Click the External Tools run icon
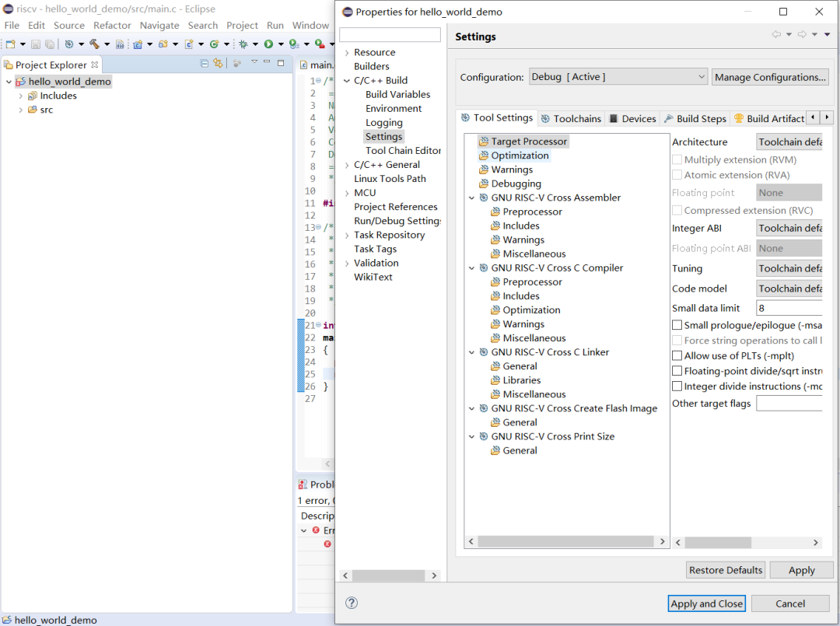 [x=320, y=44]
